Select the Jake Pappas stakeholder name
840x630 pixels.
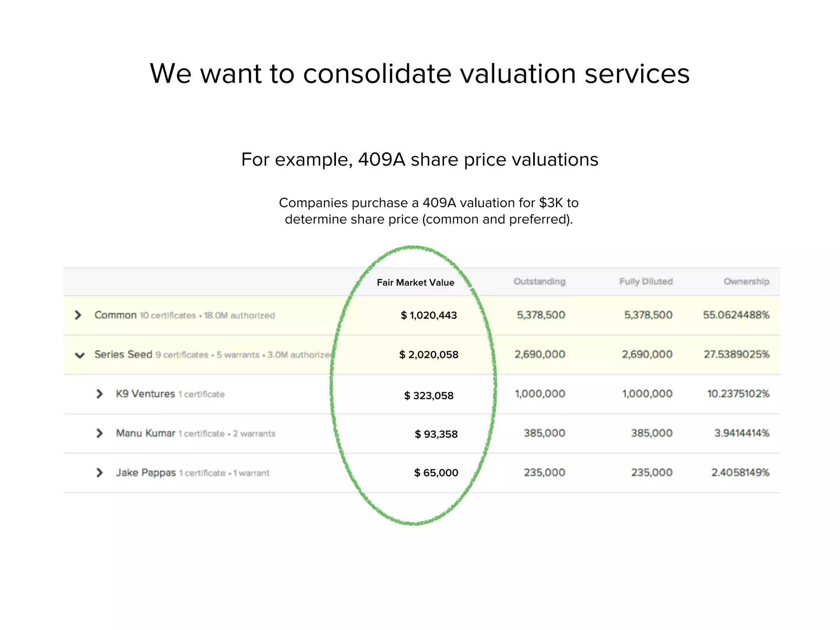(x=146, y=472)
